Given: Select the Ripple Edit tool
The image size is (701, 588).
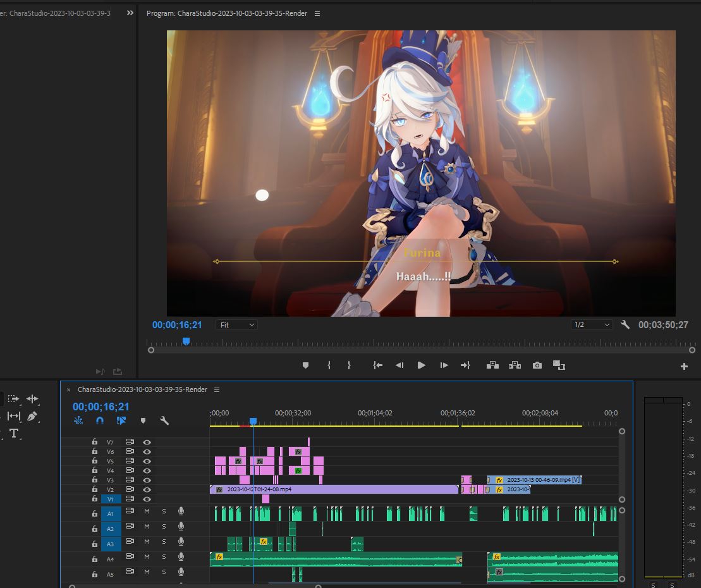Looking at the screenshot, I should [x=32, y=398].
